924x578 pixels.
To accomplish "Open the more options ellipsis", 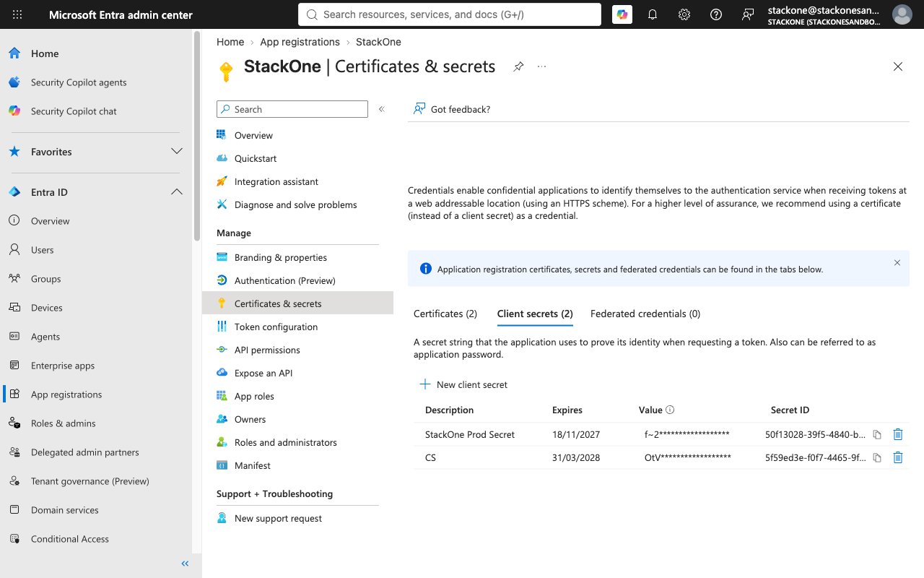I will (x=542, y=66).
